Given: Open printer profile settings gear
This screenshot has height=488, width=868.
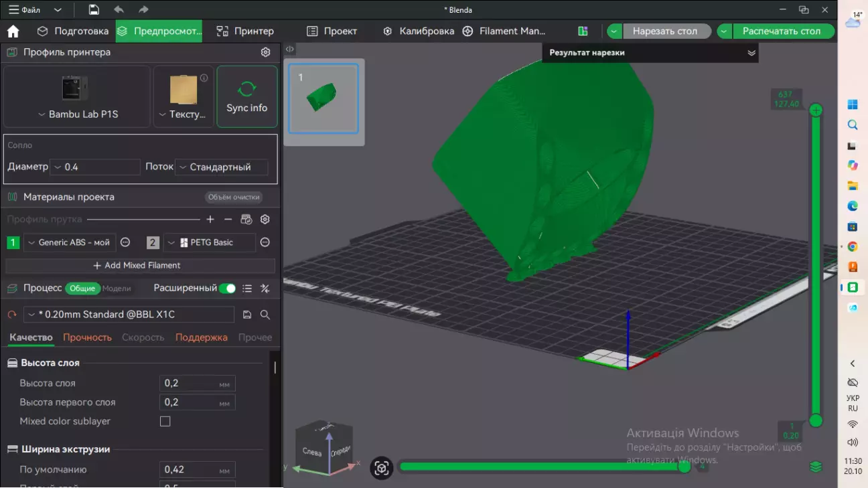Looking at the screenshot, I should pos(266,52).
